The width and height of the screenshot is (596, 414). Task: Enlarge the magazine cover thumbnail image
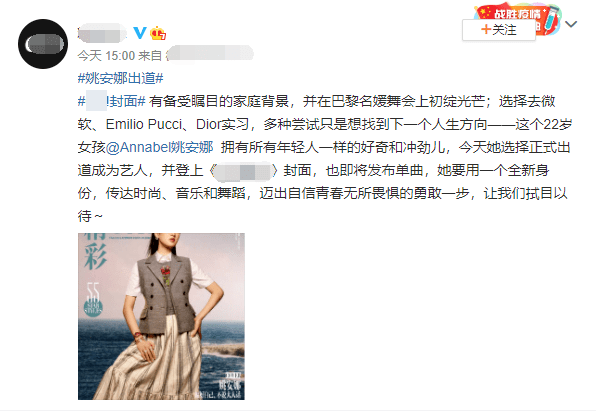click(161, 316)
